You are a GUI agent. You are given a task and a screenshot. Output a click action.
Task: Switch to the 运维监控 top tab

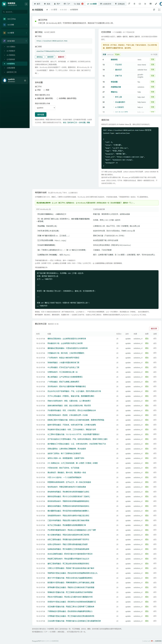click(120, 4)
